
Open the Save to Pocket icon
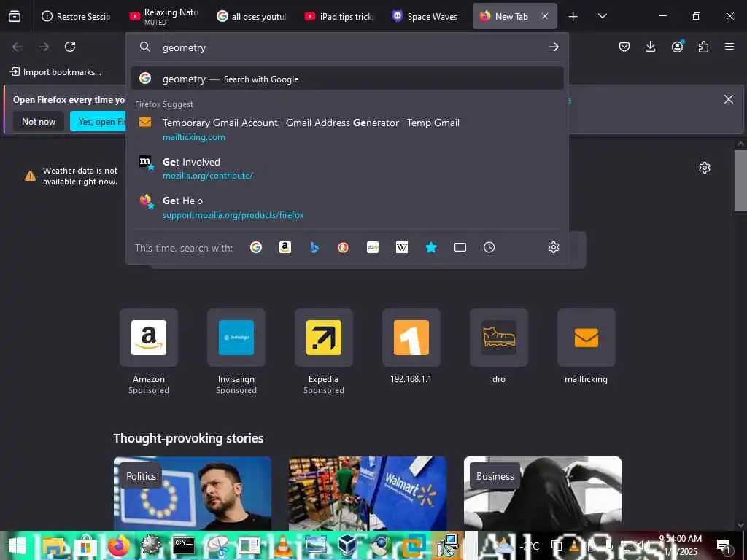click(624, 47)
